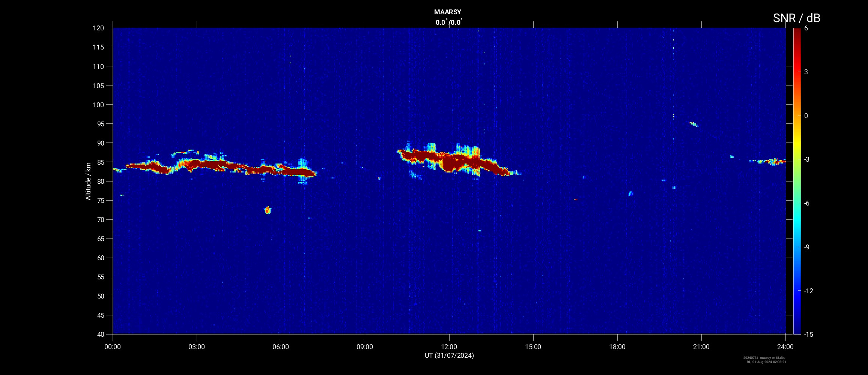This screenshot has width=868, height=375.
Task: Click altitude tick label "55"
Action: [100, 277]
